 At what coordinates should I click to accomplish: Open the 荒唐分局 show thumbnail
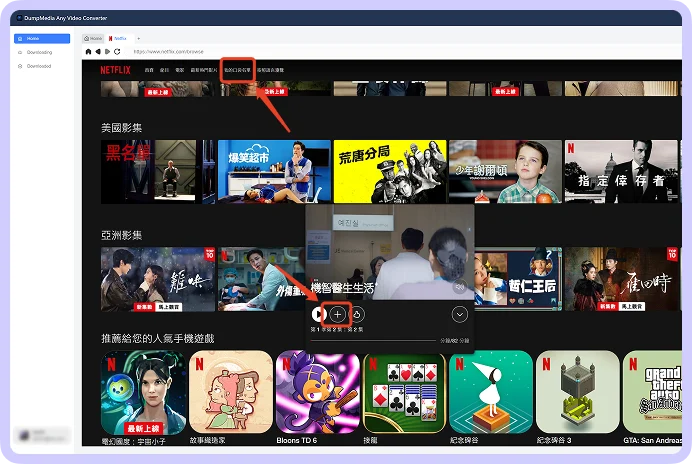[x=390, y=172]
